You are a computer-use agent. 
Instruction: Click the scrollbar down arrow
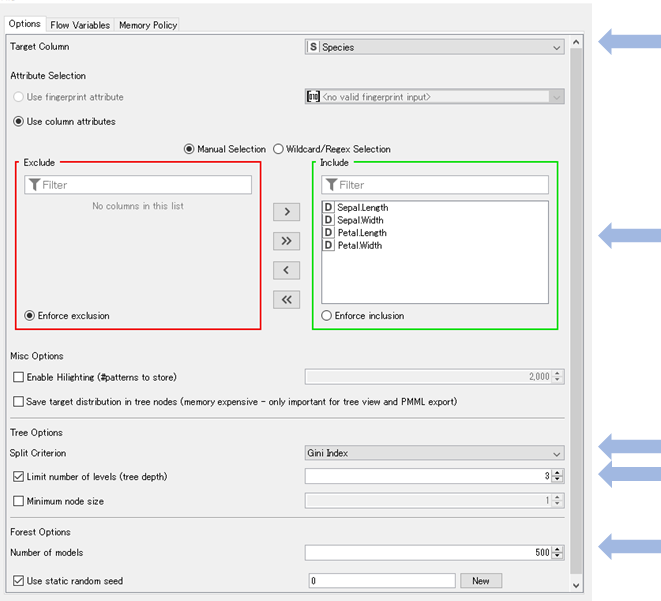(x=576, y=586)
